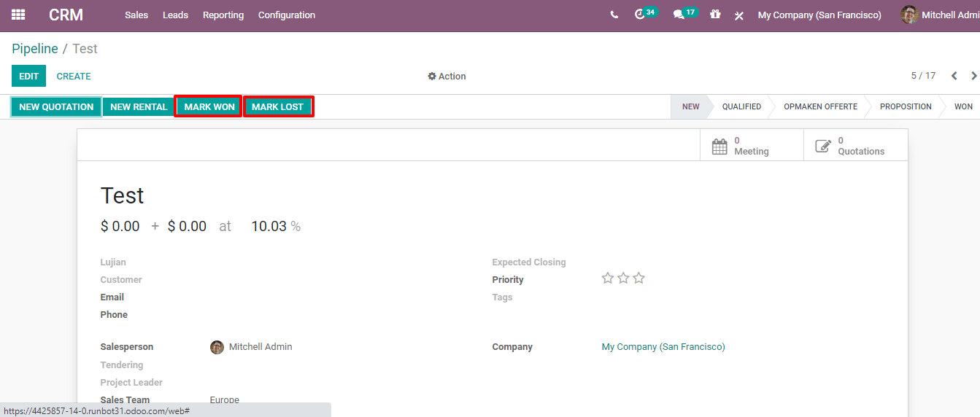Open the Configuration menu
This screenshot has width=980, height=417.
[287, 15]
